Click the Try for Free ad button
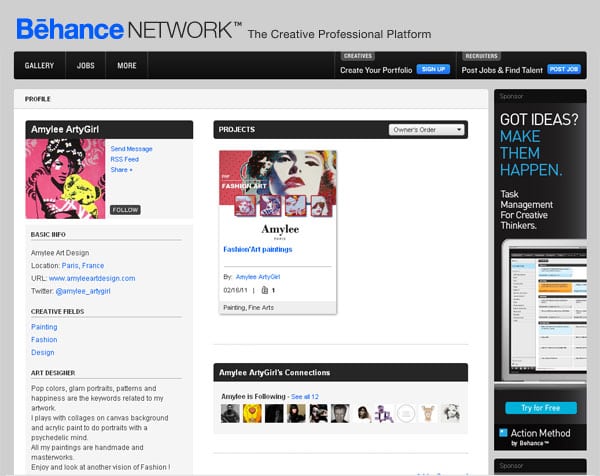The width and height of the screenshot is (600, 476). tap(541, 408)
